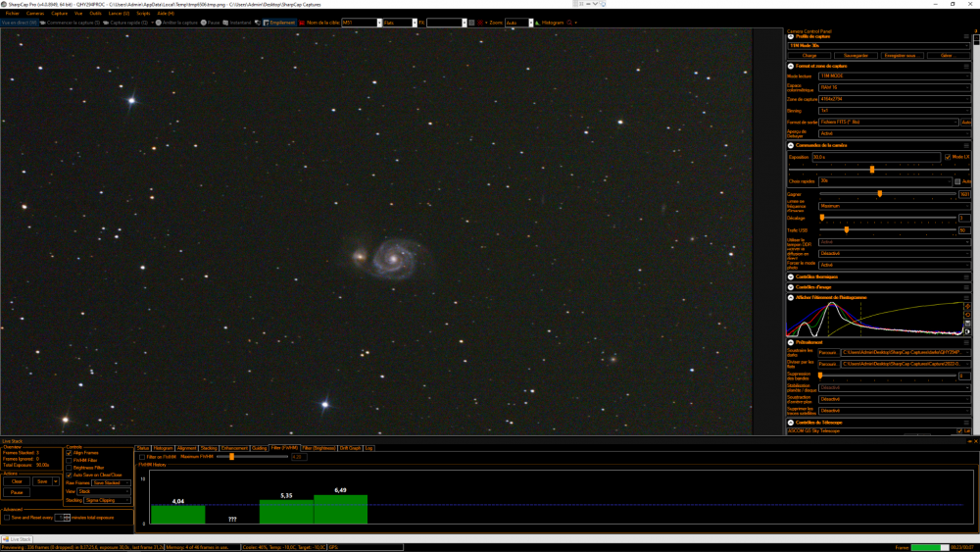Click the red reticule icon in toolbar
Screen dimensions: 980x552
[x=480, y=23]
